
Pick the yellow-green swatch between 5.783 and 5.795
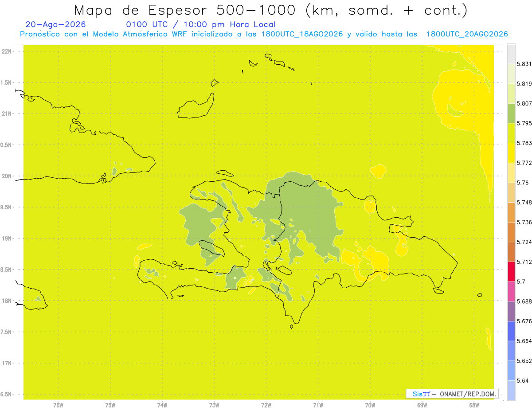pos(511,133)
